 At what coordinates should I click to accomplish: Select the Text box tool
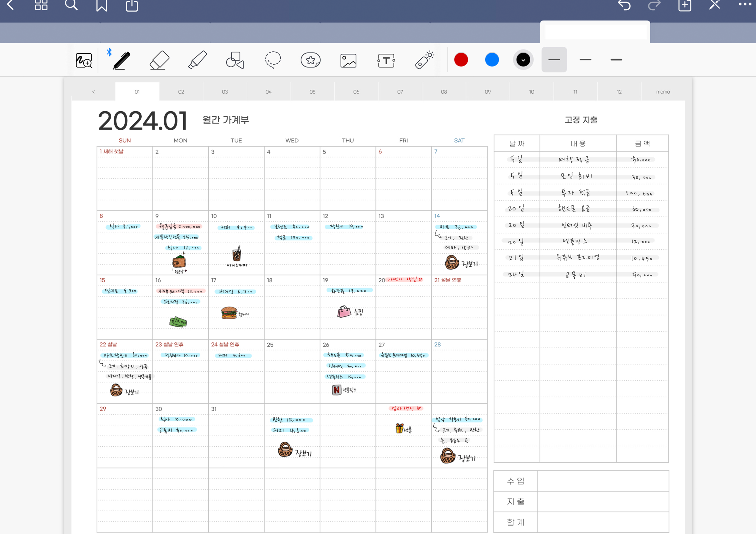click(x=386, y=61)
